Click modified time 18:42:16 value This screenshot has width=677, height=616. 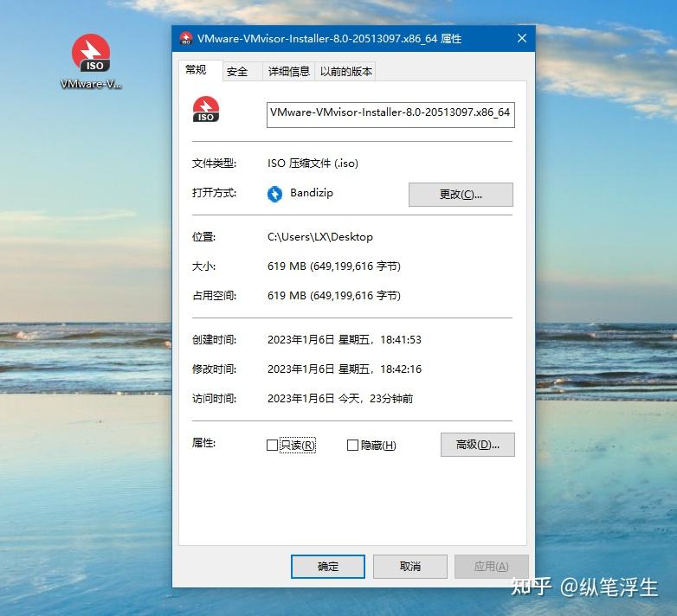click(x=344, y=369)
